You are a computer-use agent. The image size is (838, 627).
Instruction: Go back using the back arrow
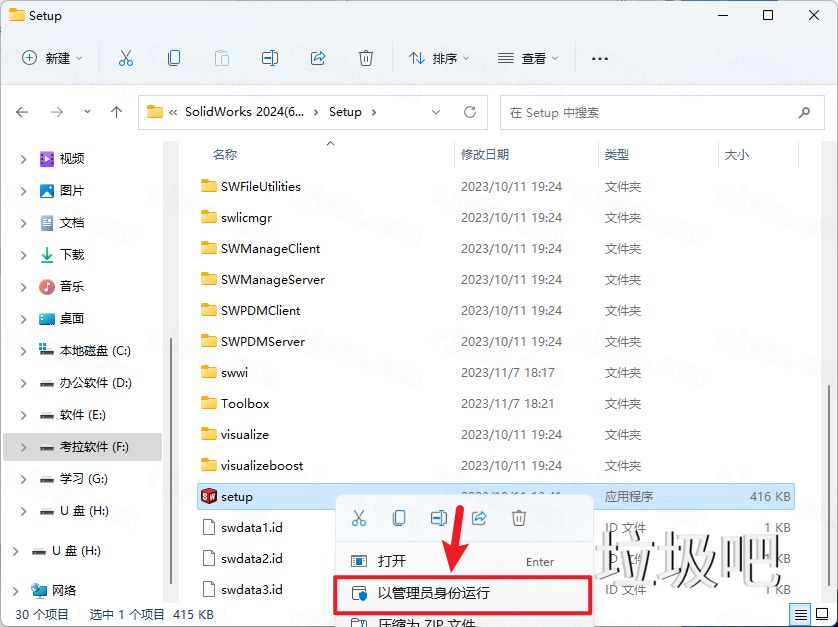22,112
